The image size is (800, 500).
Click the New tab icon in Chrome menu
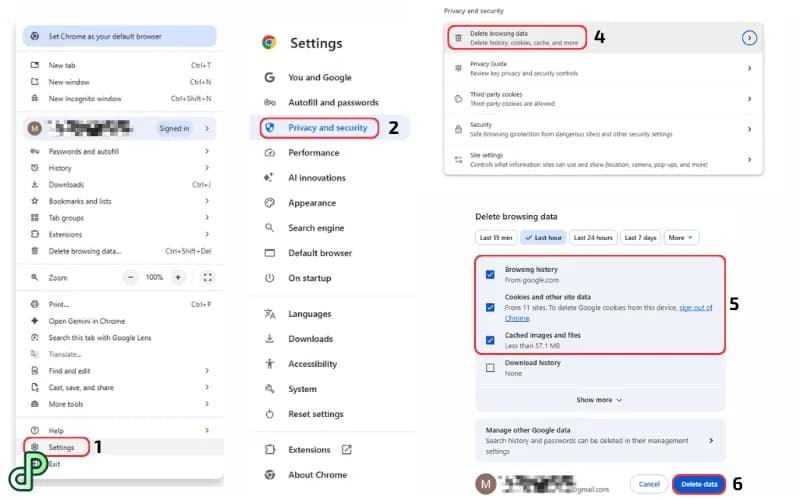(35, 65)
